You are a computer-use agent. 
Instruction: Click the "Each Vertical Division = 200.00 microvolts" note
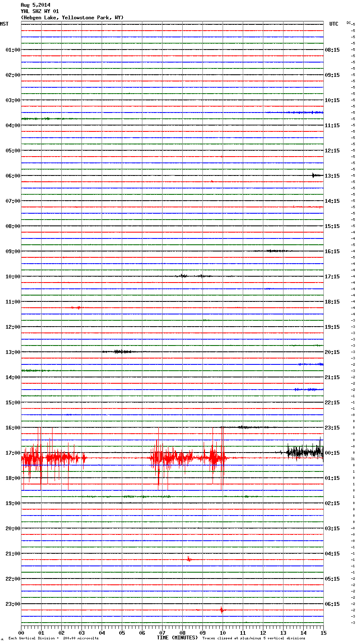(x=53, y=639)
